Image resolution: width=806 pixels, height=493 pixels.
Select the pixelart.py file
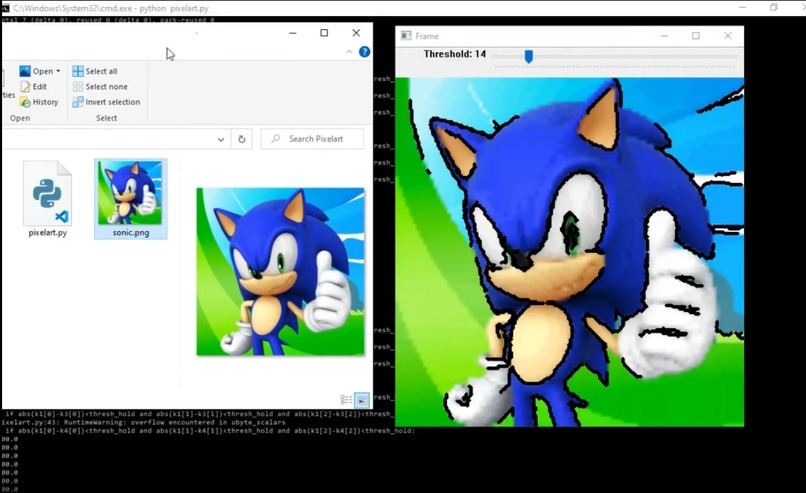coord(47,199)
